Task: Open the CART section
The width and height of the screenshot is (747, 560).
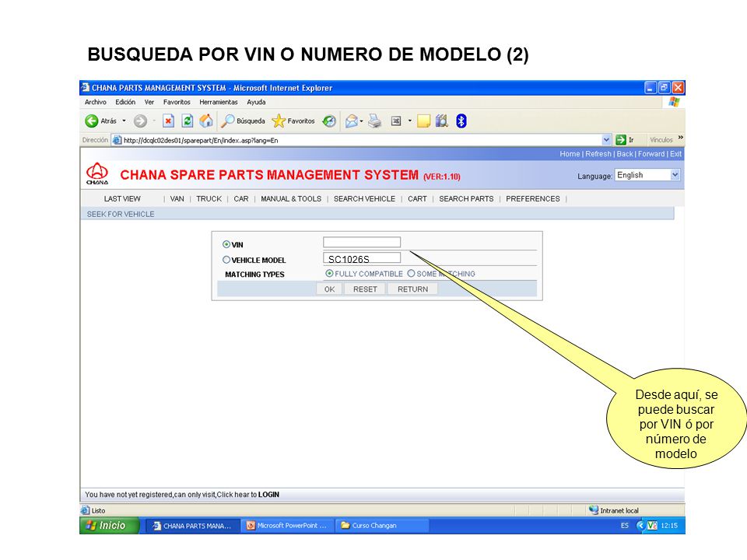Action: (417, 198)
